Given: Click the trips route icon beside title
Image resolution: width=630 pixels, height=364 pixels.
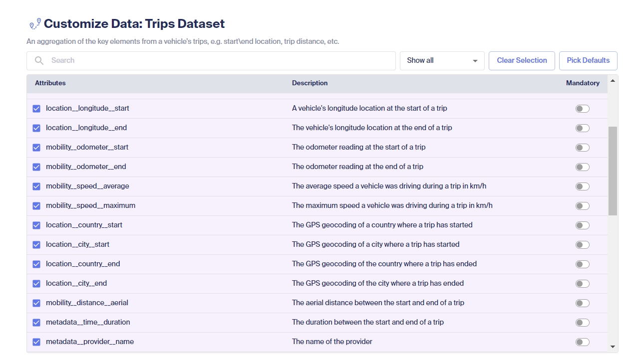Looking at the screenshot, I should [x=35, y=24].
